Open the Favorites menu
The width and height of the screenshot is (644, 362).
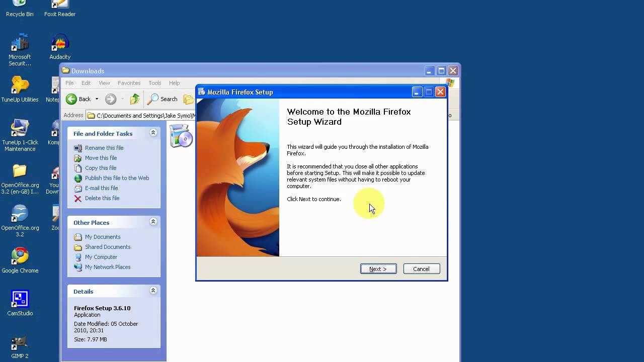129,83
